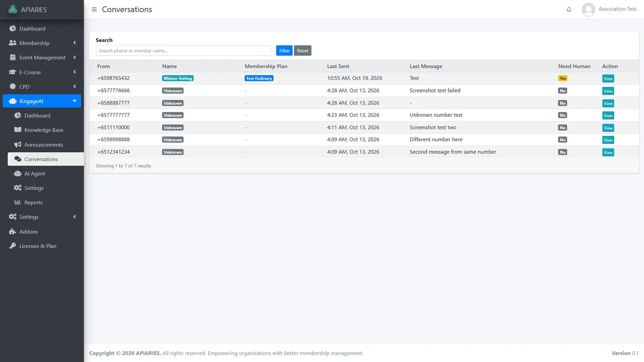The image size is (644, 362).
Task: Open the notifications bell
Action: point(569,9)
